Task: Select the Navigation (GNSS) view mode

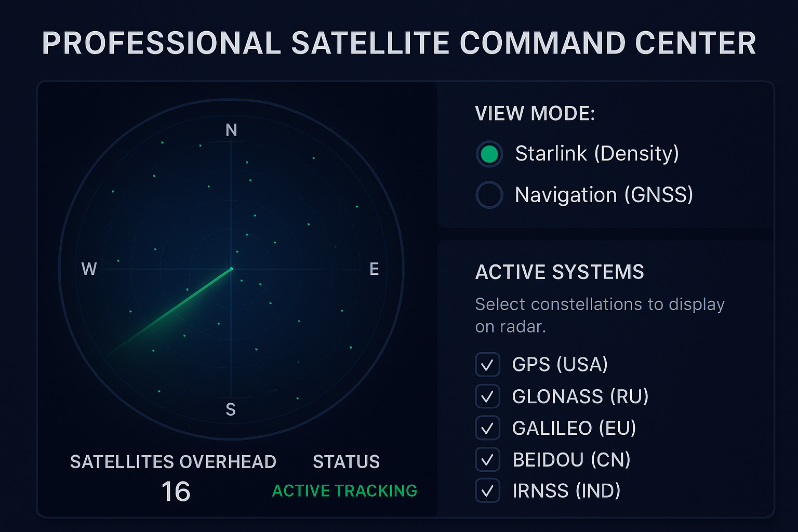Action: pos(489,195)
